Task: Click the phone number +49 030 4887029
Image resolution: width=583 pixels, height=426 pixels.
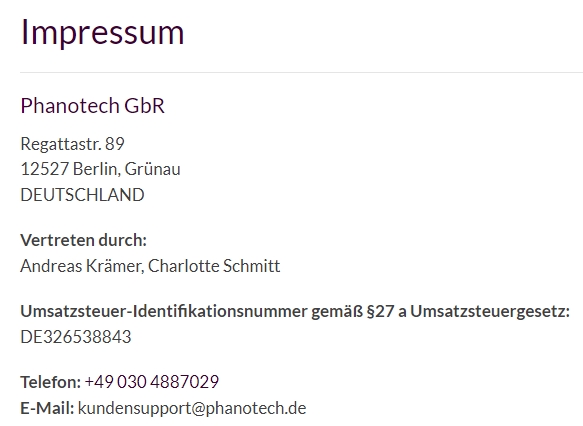Action: [x=152, y=382]
